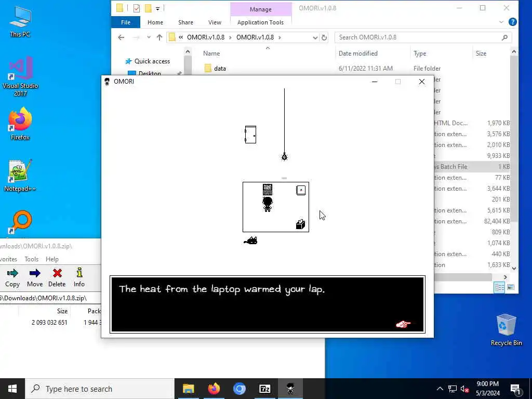Click Explorer vertical scrollbar down arrow
This screenshot has width=532, height=399.
coord(514,269)
